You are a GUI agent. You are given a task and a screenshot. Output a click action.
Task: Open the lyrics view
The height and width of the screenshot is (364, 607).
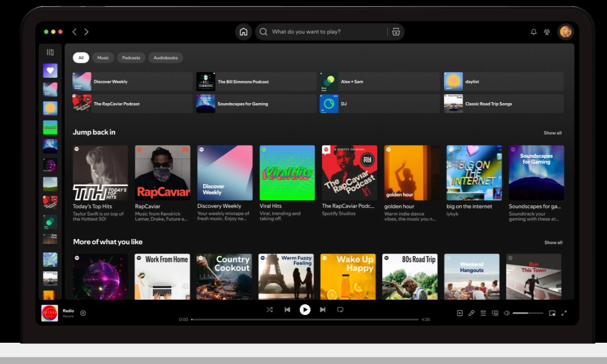tap(471, 313)
